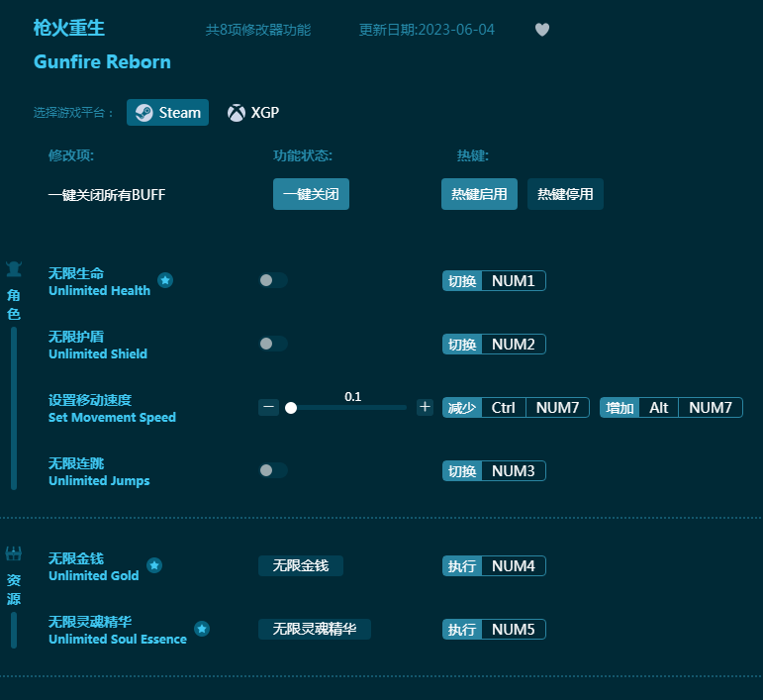Click the 更新日期:2023-06-04 text
The height and width of the screenshot is (700, 763).
pyautogui.click(x=427, y=30)
